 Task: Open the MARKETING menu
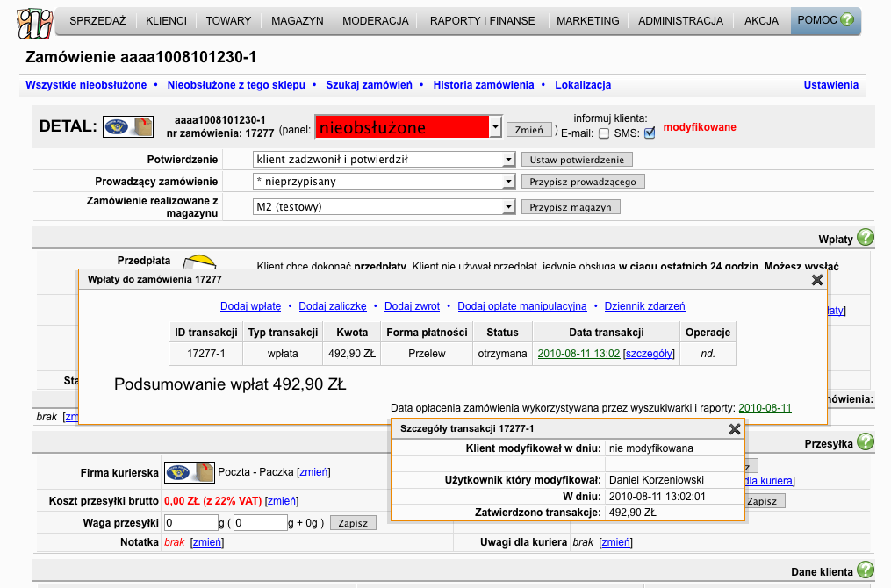click(x=588, y=21)
